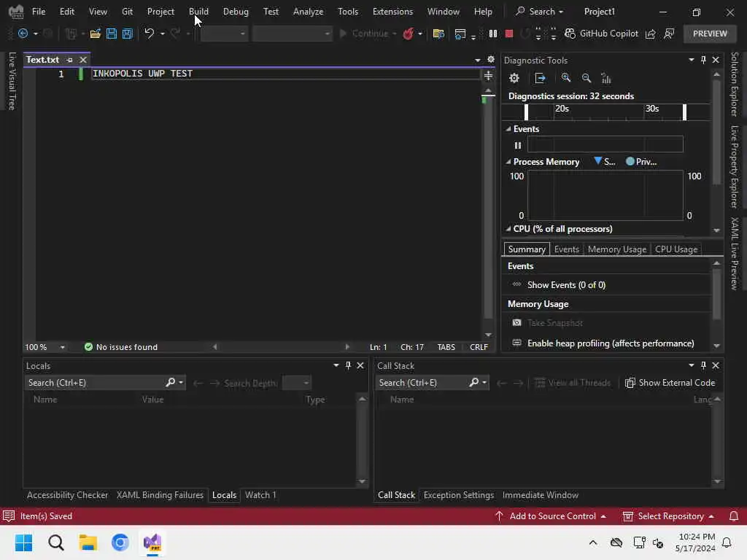
Task: Expand the Hot Reload options arrow
Action: tap(420, 34)
